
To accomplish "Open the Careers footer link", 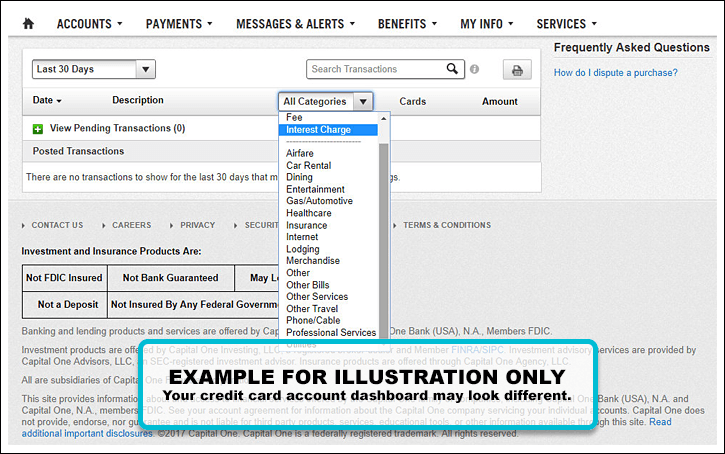I will tap(131, 225).
